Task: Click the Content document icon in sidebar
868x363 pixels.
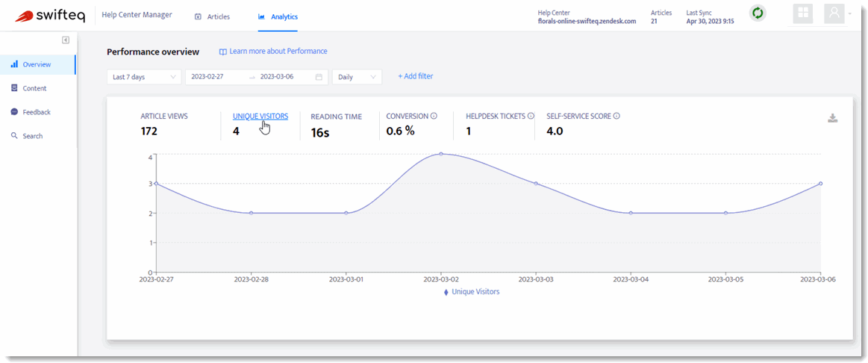Action: point(14,88)
